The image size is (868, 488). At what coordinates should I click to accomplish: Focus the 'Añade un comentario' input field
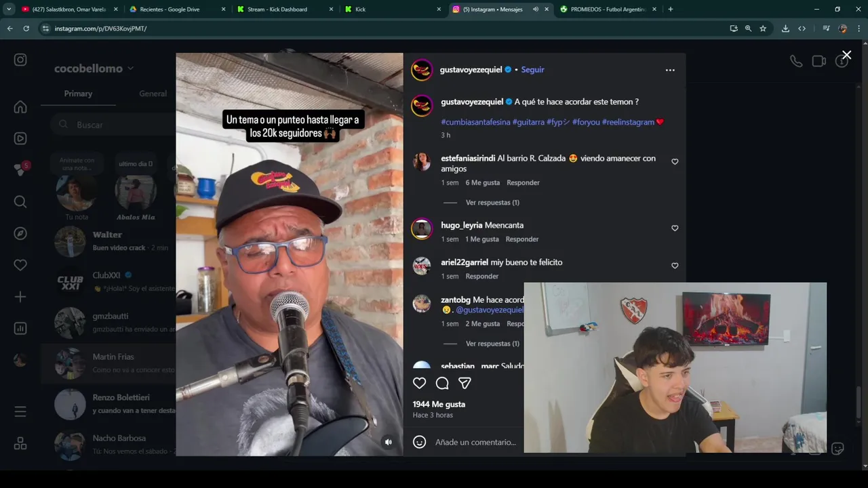click(476, 442)
